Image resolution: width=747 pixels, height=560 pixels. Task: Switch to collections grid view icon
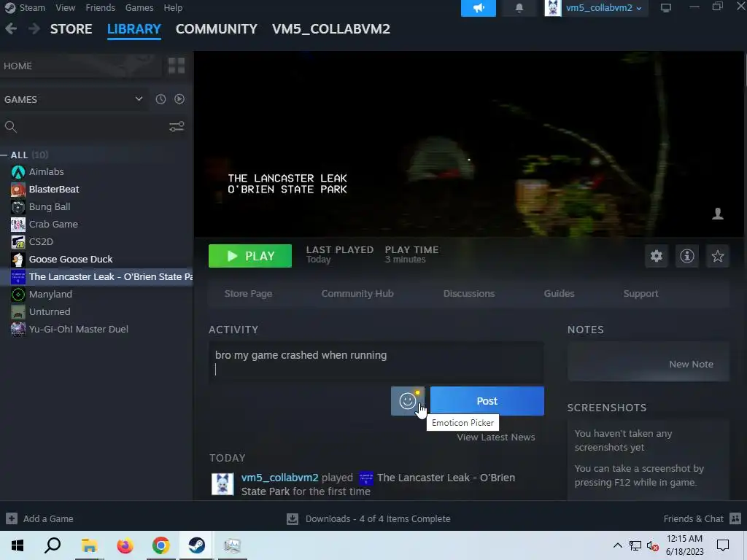coord(177,66)
